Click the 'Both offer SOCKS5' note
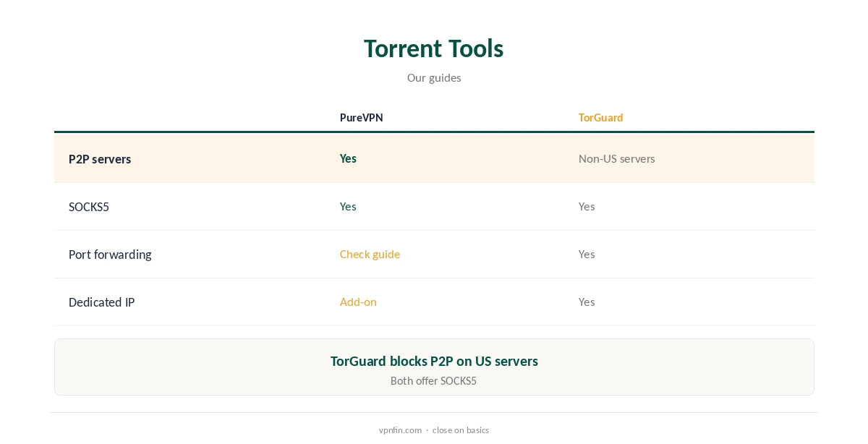This screenshot has height=444, width=868. 433,380
